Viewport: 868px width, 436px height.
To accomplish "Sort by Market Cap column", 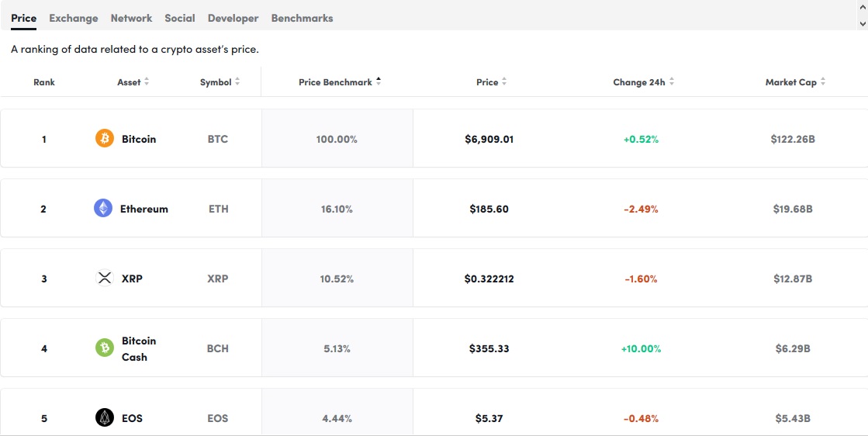I will pyautogui.click(x=823, y=82).
